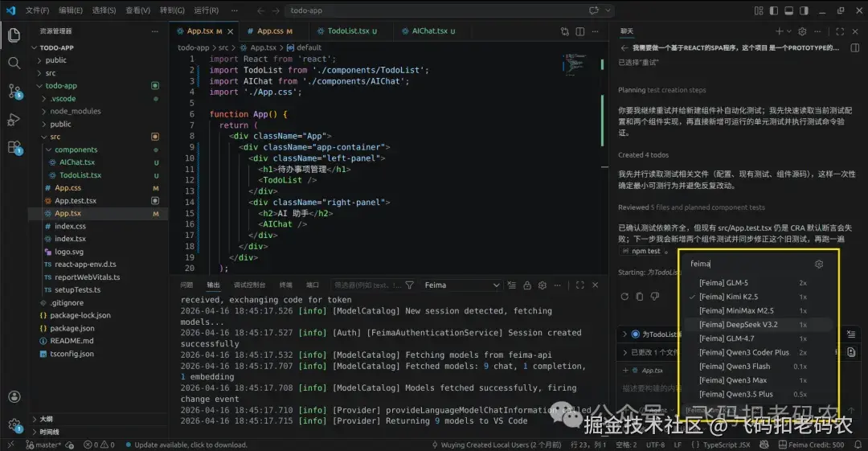Open the Manage gear in activity bar
Screen dimensions: 868x451
point(14,425)
